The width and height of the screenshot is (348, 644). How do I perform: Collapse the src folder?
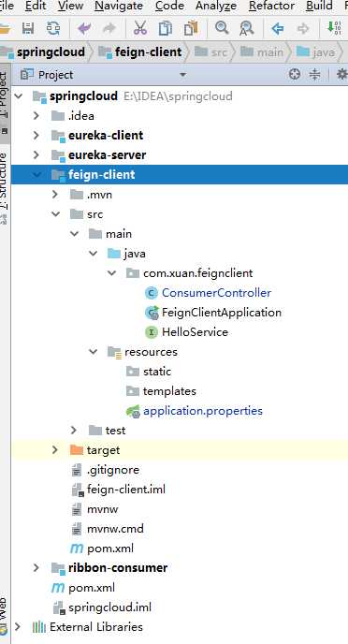tap(55, 214)
